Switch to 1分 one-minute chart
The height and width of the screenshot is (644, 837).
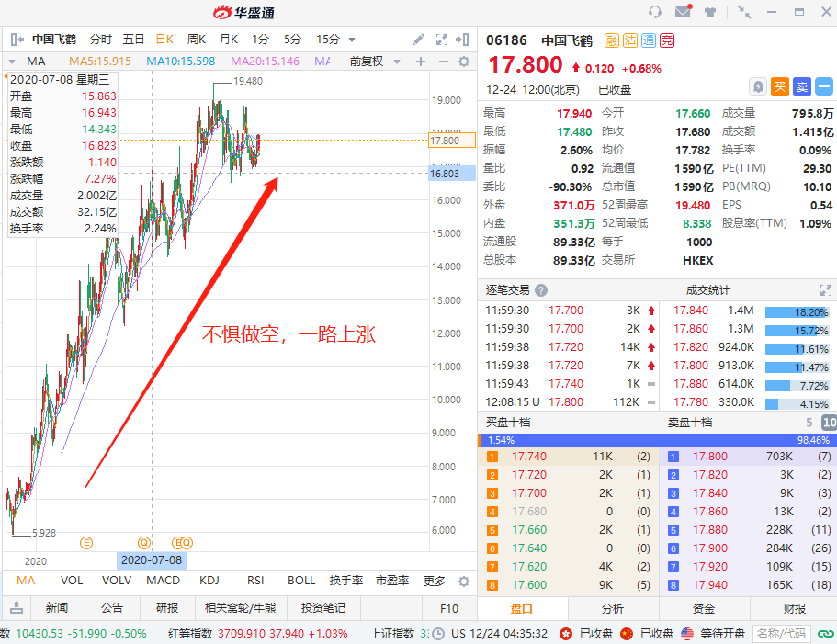261,40
